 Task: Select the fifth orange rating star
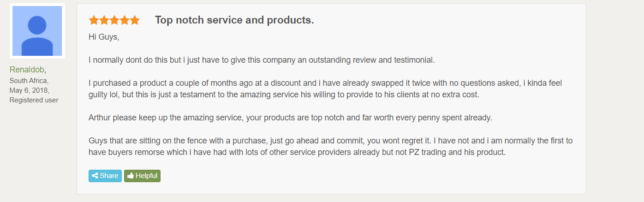coord(134,20)
